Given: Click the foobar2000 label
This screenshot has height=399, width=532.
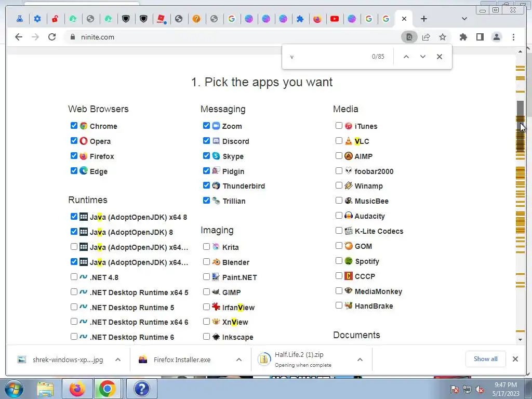Looking at the screenshot, I should [x=374, y=171].
